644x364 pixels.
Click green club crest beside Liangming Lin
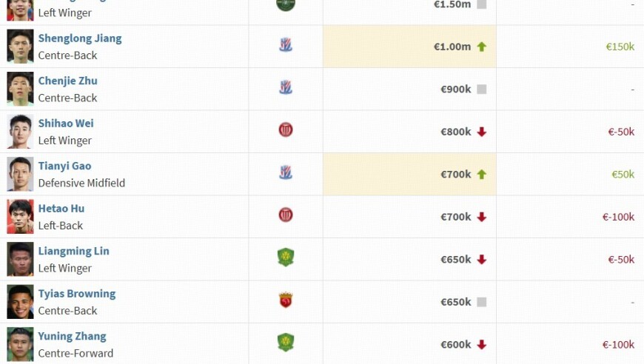click(x=286, y=257)
